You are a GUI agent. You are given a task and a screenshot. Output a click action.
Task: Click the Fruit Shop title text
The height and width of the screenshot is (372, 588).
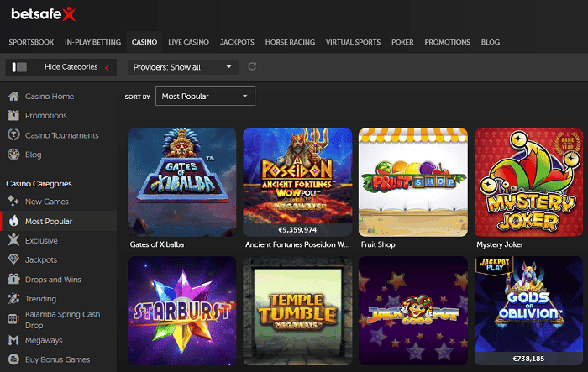[x=378, y=244]
